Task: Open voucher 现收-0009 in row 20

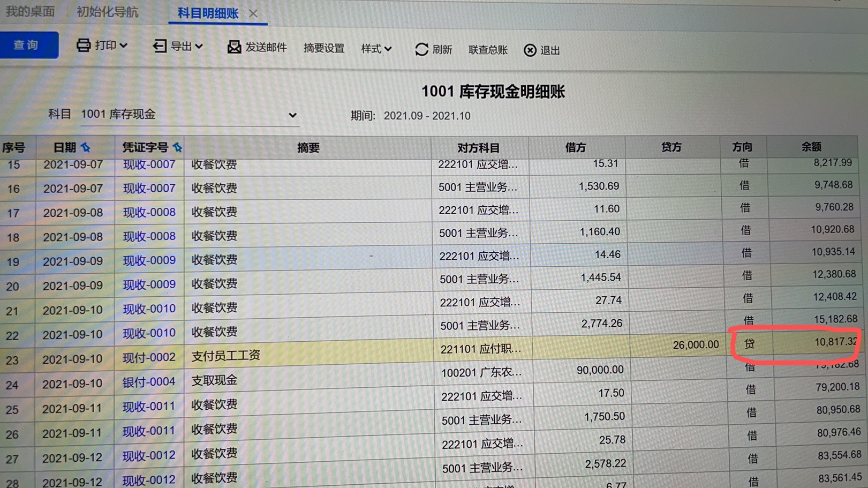Action: tap(149, 284)
